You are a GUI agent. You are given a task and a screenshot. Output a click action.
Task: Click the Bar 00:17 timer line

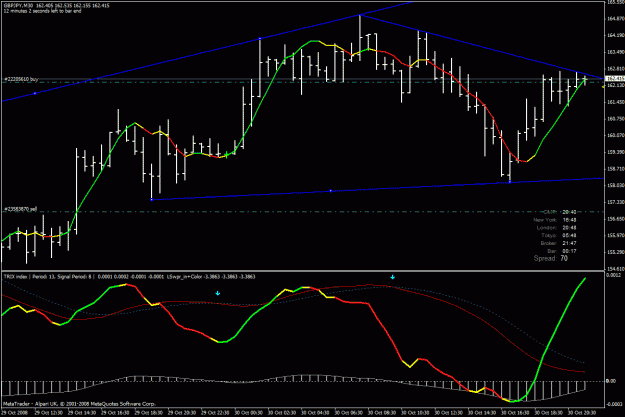tap(562, 251)
